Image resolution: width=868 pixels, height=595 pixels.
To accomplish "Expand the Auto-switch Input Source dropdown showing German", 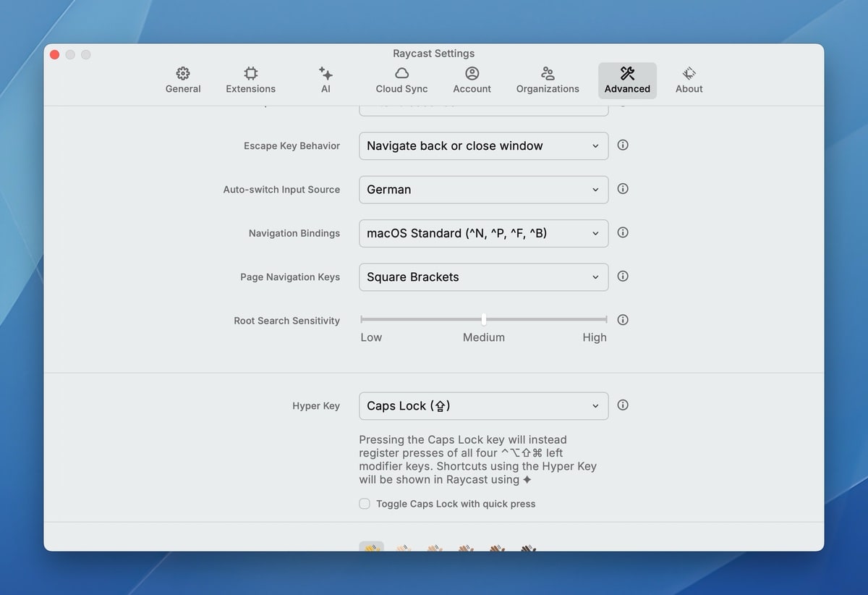I will [x=483, y=190].
